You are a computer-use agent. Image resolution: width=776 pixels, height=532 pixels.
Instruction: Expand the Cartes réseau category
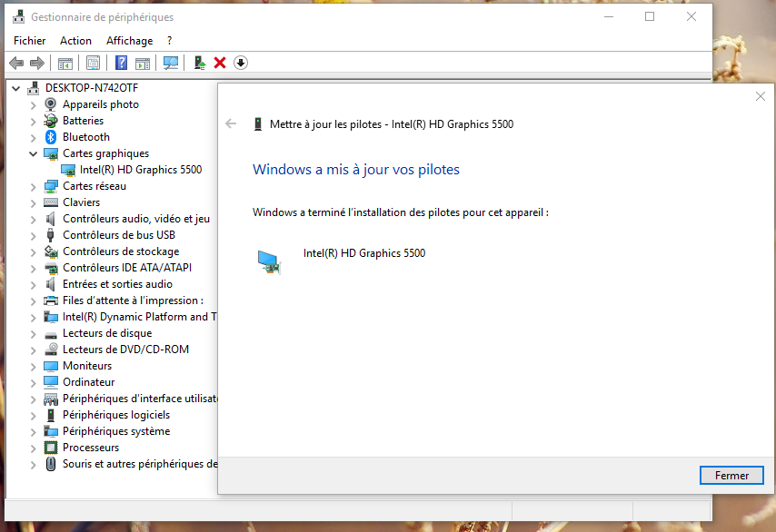(x=33, y=186)
